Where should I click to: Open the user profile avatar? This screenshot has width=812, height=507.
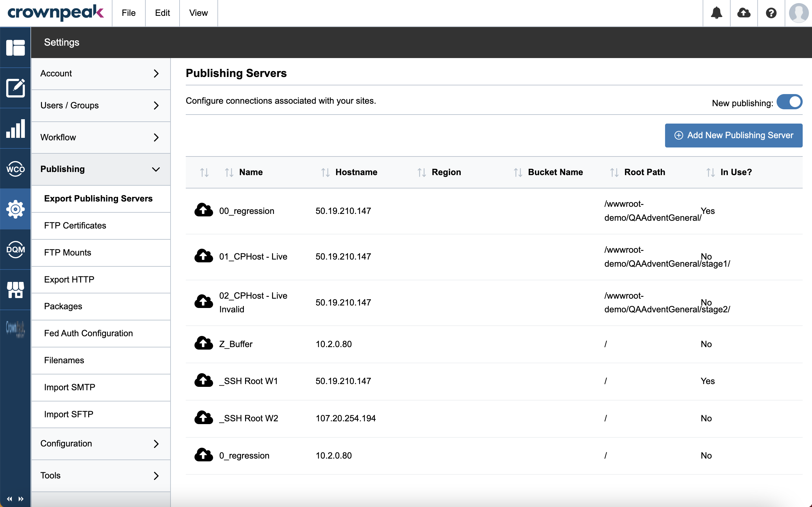coord(799,13)
